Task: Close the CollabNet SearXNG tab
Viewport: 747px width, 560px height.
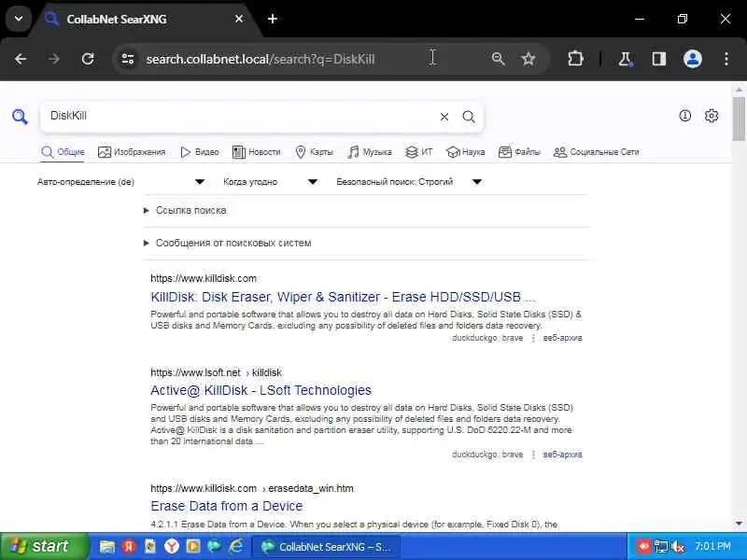Action: pos(239,19)
